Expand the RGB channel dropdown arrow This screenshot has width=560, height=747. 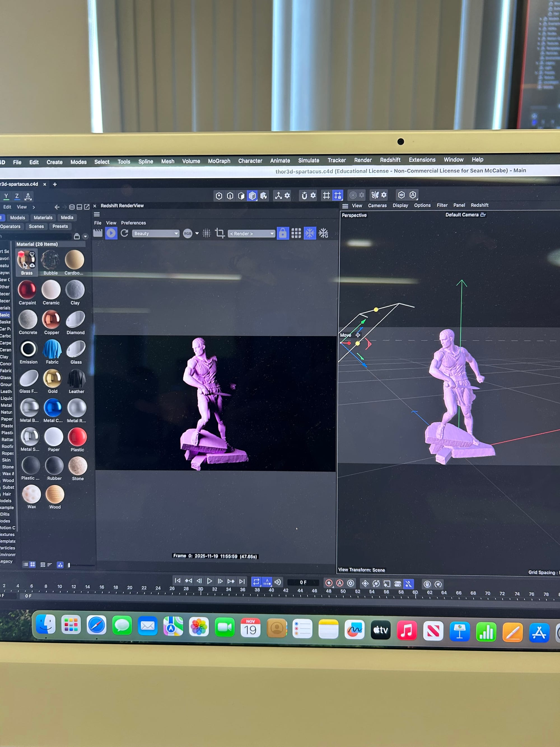197,233
